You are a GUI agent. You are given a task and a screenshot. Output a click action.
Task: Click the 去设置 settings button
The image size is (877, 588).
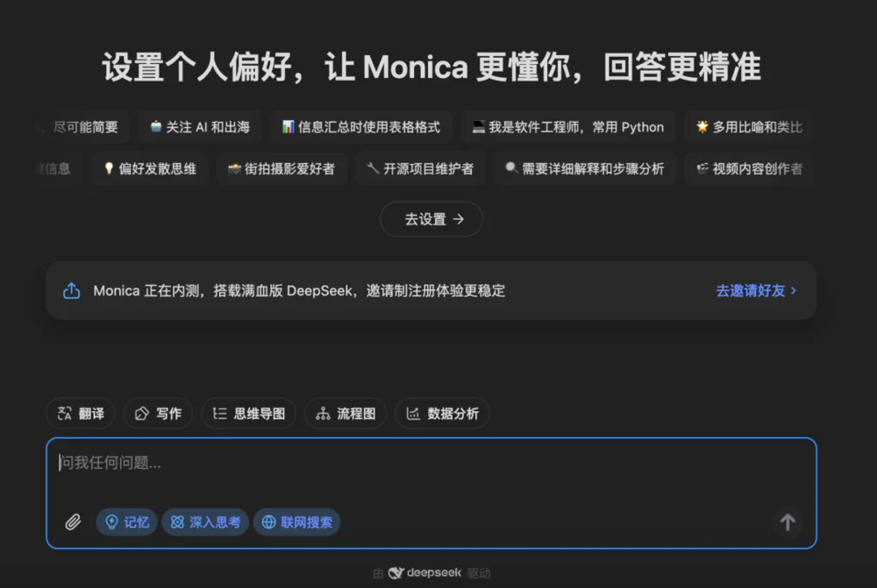pos(431,219)
